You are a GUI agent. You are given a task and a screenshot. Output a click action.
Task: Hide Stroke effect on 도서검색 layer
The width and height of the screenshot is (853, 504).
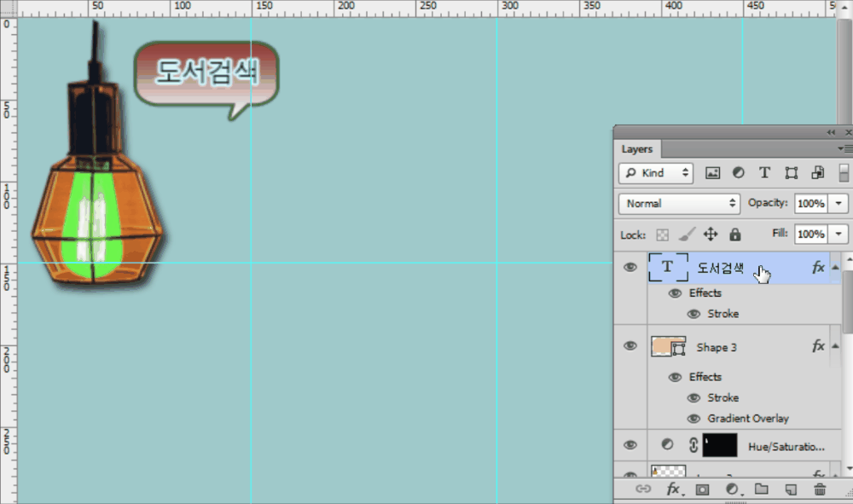point(693,314)
